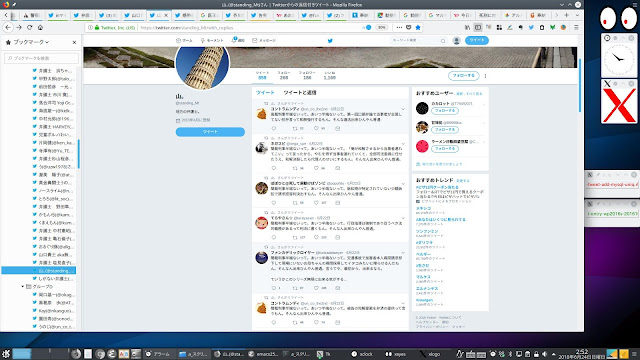Image resolution: width=640 pixels, height=360 pixels.
Task: Select the いいね count stat
Action: click(329, 75)
